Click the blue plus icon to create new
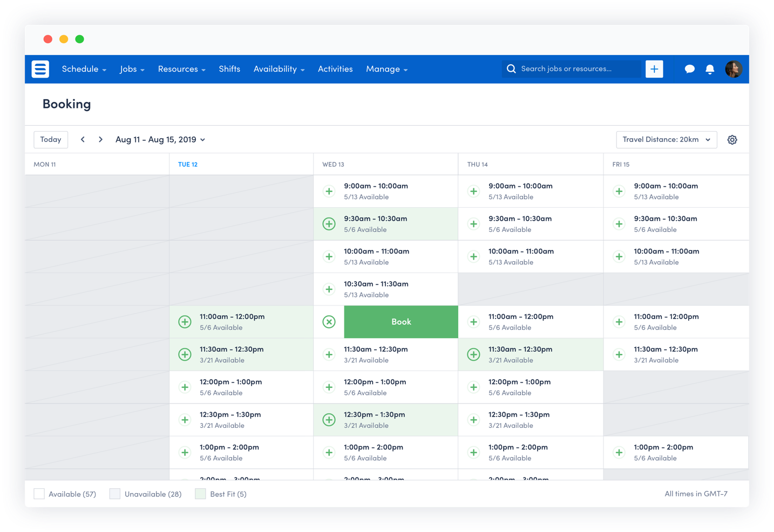 coord(654,69)
